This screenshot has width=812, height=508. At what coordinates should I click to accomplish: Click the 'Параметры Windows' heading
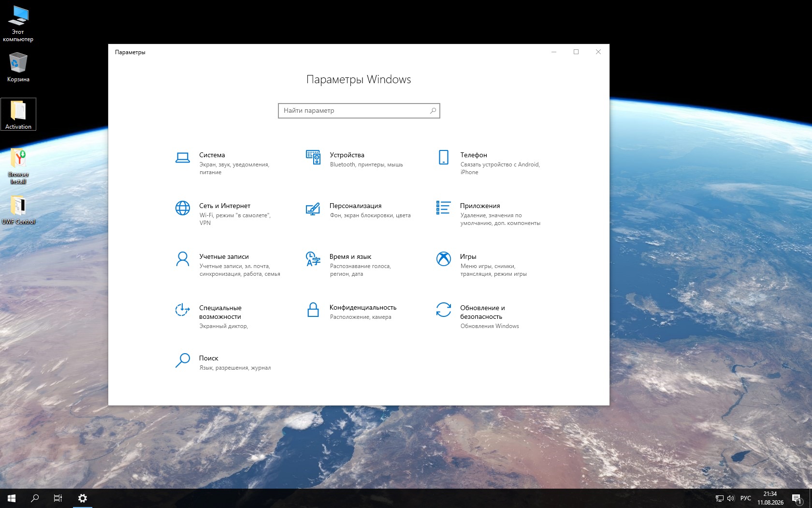tap(359, 80)
